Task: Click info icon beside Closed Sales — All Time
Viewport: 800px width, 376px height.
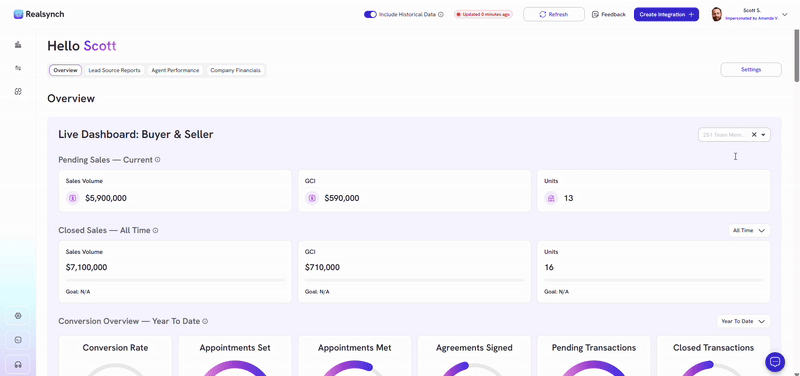Action: (x=155, y=230)
